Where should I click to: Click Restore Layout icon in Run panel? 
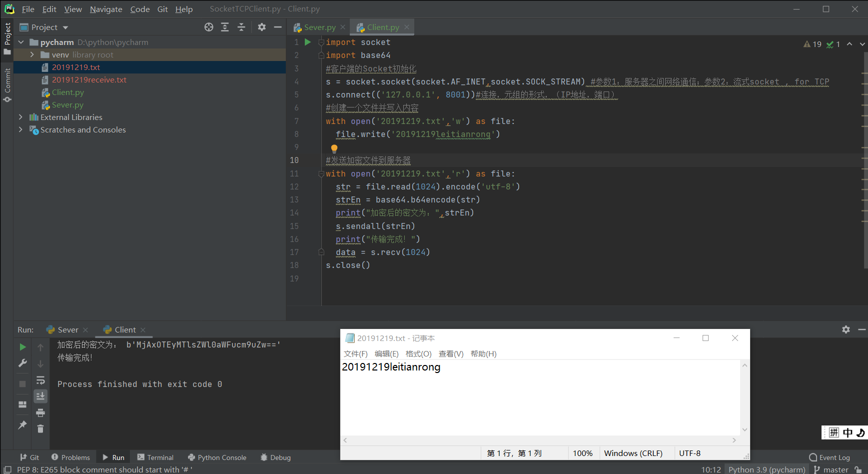(22, 404)
